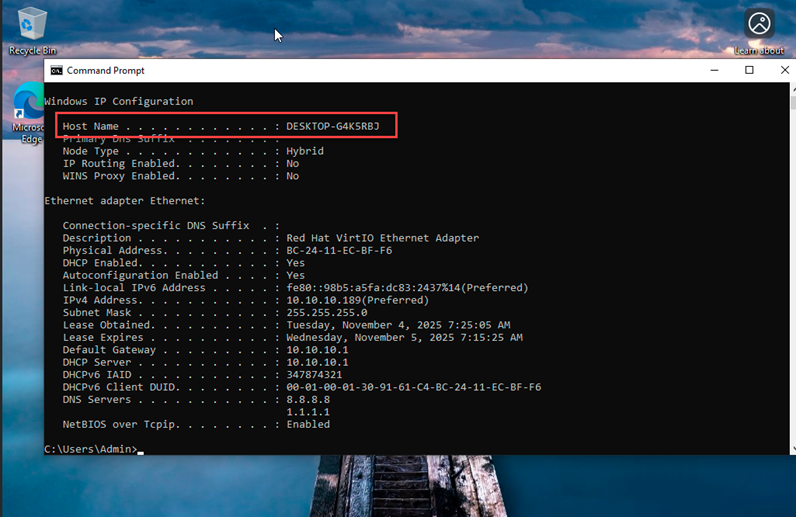796x517 pixels.
Task: Maximize the Command Prompt window
Action: (749, 70)
